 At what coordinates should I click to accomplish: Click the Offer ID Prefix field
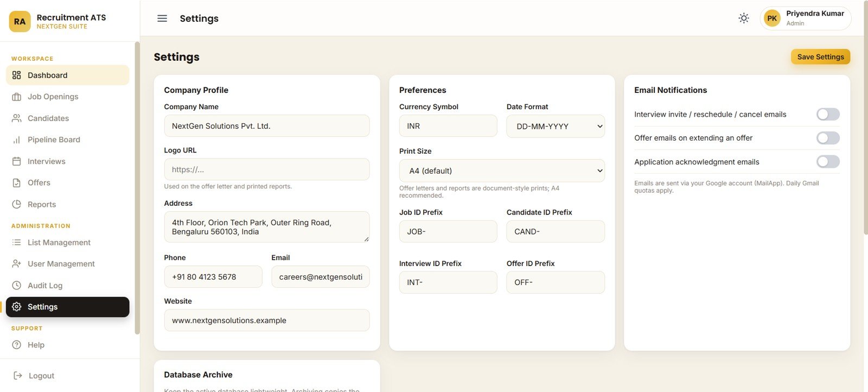(556, 282)
